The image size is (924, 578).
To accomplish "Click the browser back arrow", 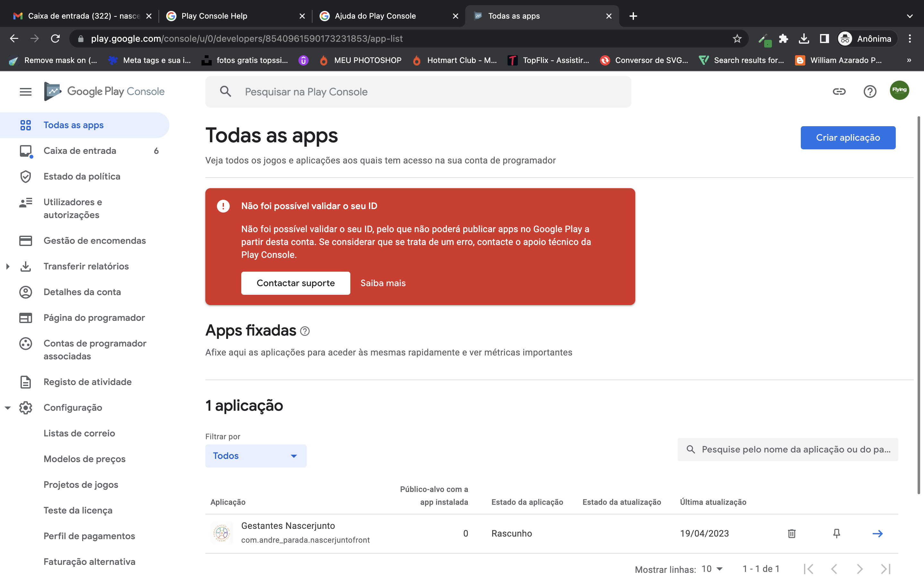I will click(14, 39).
